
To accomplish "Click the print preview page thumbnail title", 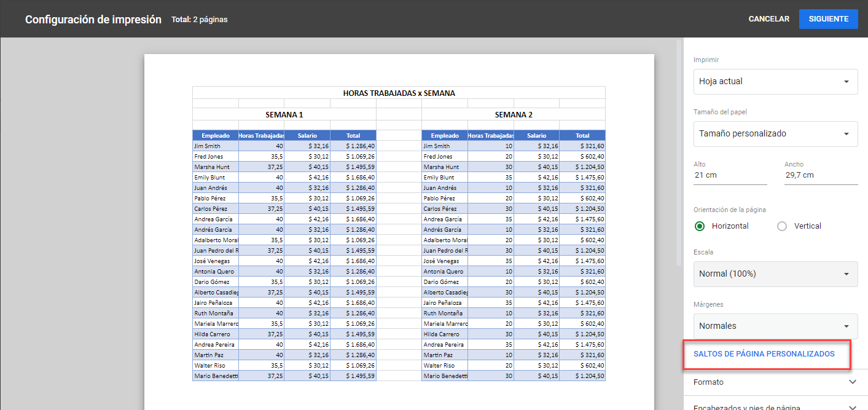I will coord(399,93).
